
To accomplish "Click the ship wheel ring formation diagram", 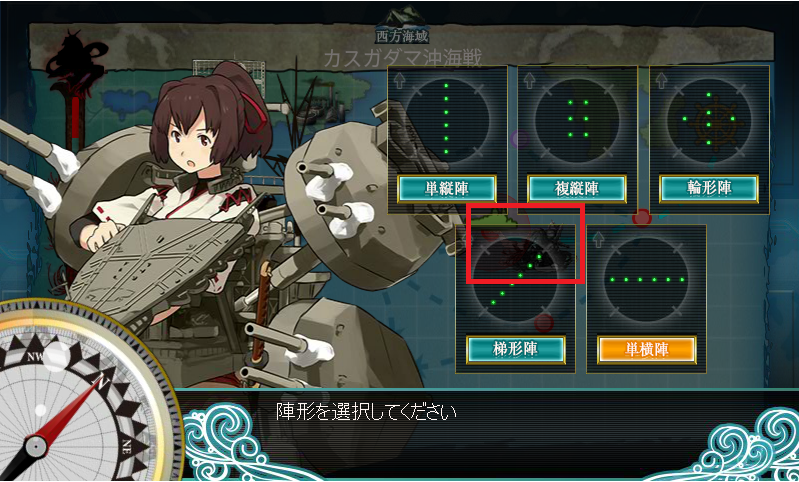I will tap(709, 120).
